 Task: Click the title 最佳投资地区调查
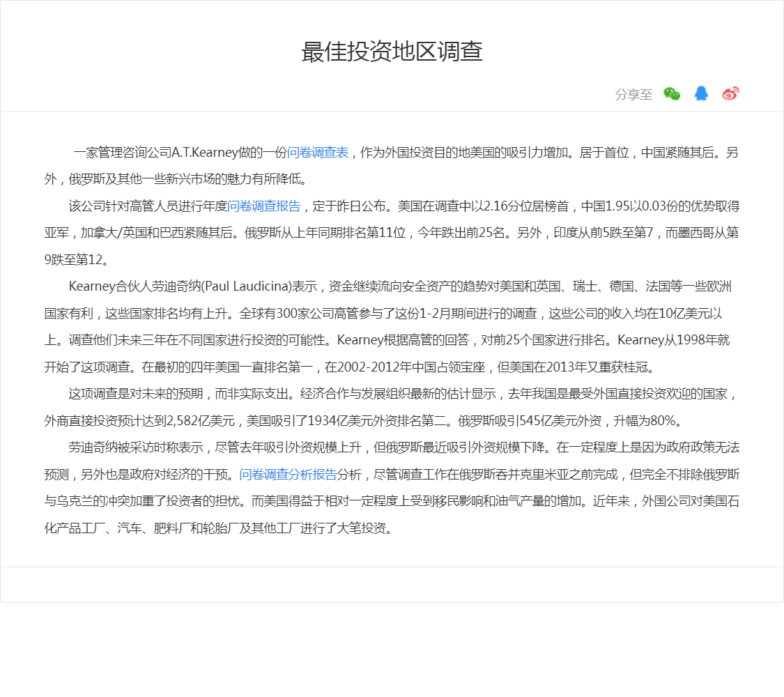coord(392,52)
